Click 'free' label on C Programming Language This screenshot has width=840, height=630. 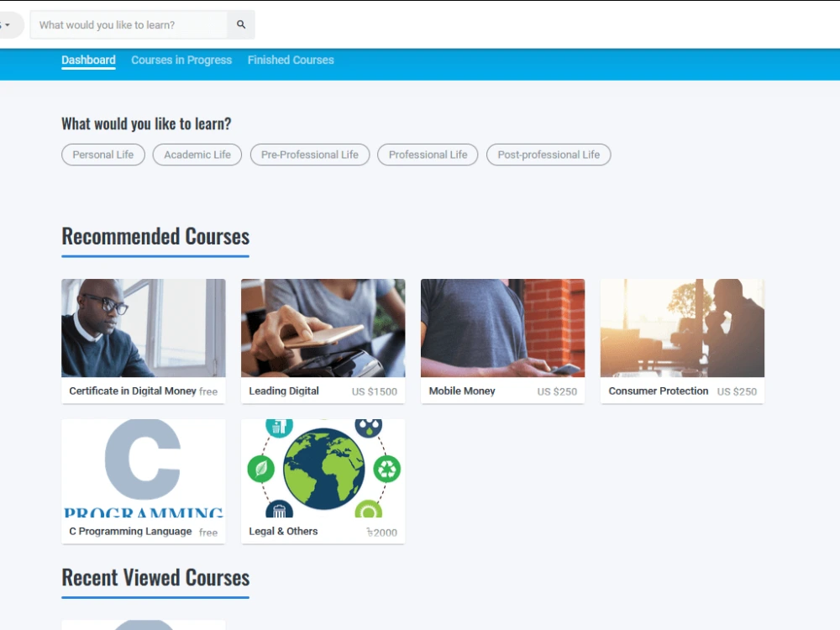tap(208, 533)
